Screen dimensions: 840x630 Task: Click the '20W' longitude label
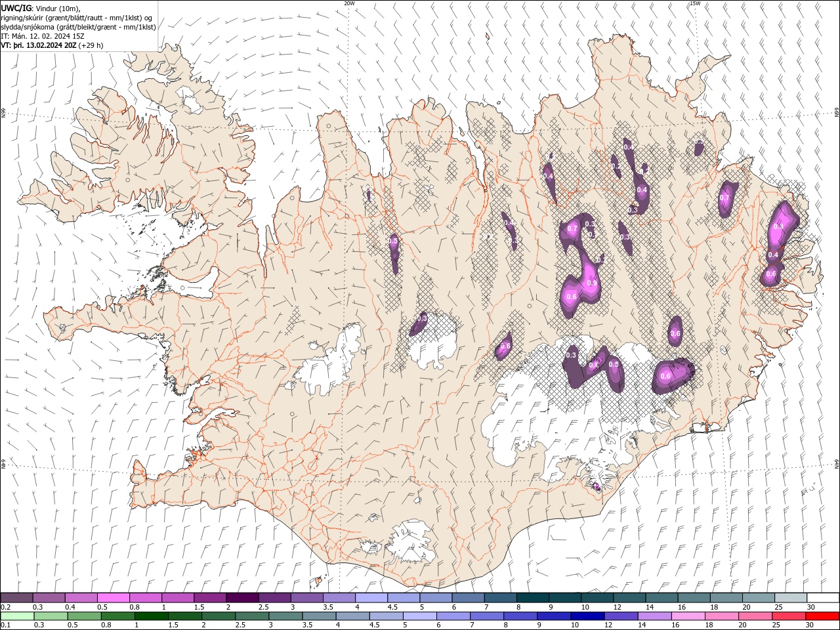[x=349, y=3]
